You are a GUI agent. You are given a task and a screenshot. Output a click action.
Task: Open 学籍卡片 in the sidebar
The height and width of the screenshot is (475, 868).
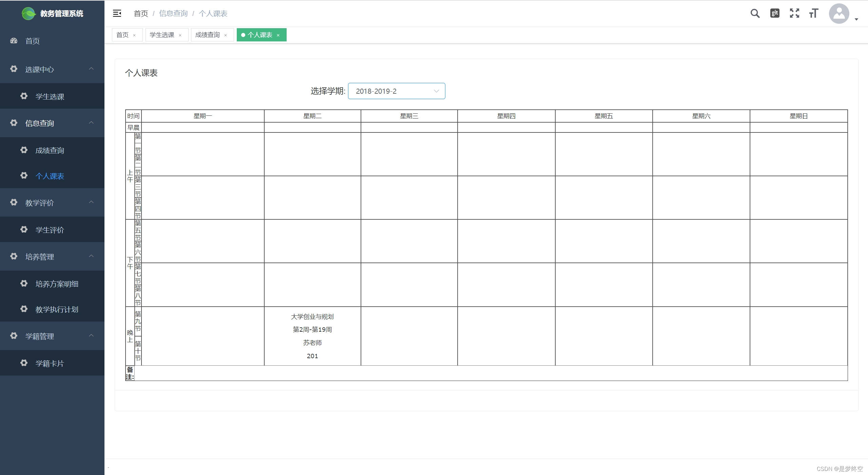tap(52, 363)
